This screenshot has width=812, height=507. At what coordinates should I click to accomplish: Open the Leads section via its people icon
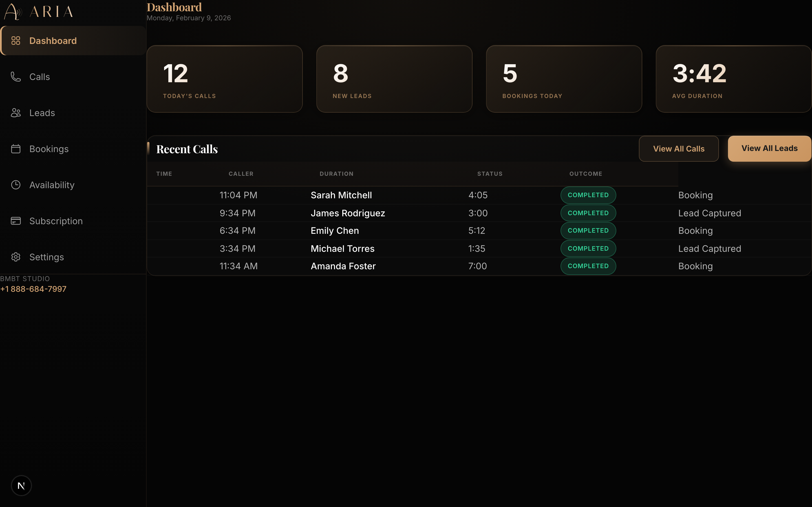pyautogui.click(x=16, y=113)
